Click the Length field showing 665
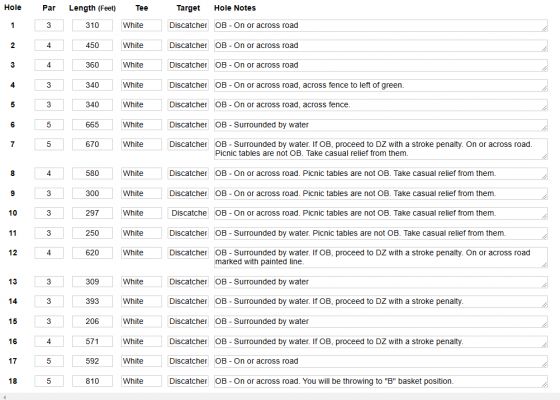Screen dimensions: 560x400 pos(92,125)
